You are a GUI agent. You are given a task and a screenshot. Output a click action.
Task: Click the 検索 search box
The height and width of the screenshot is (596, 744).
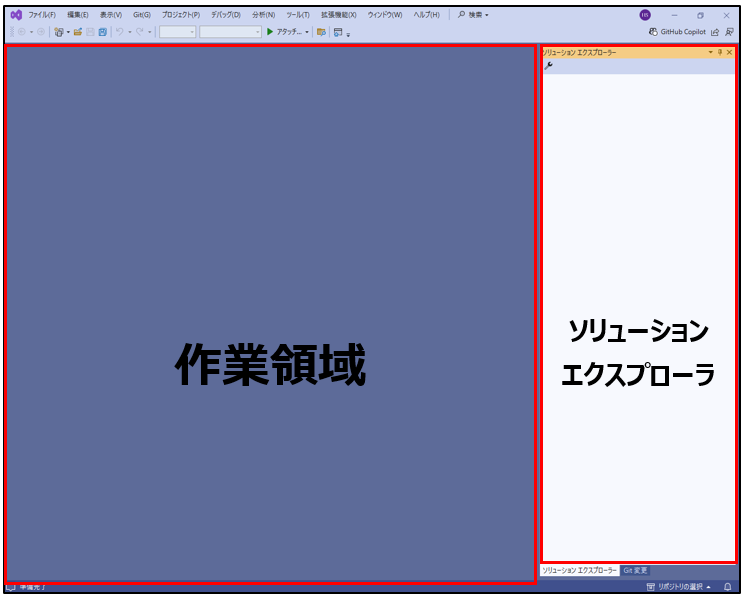(474, 15)
